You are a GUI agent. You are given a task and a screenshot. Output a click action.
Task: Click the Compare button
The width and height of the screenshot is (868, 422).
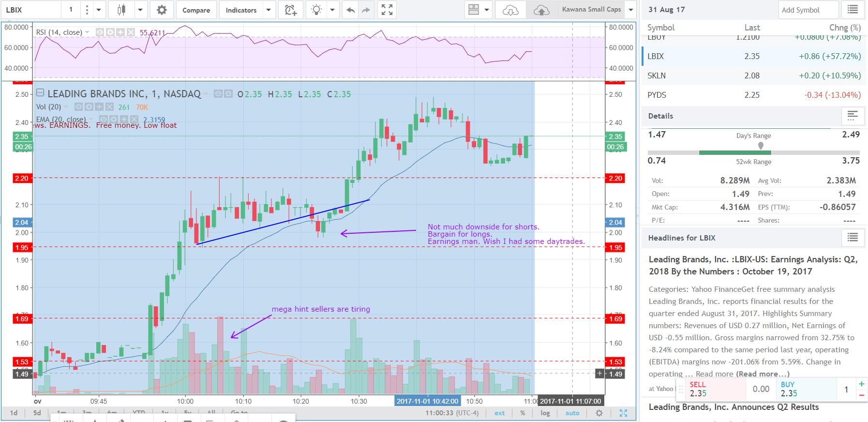point(196,10)
